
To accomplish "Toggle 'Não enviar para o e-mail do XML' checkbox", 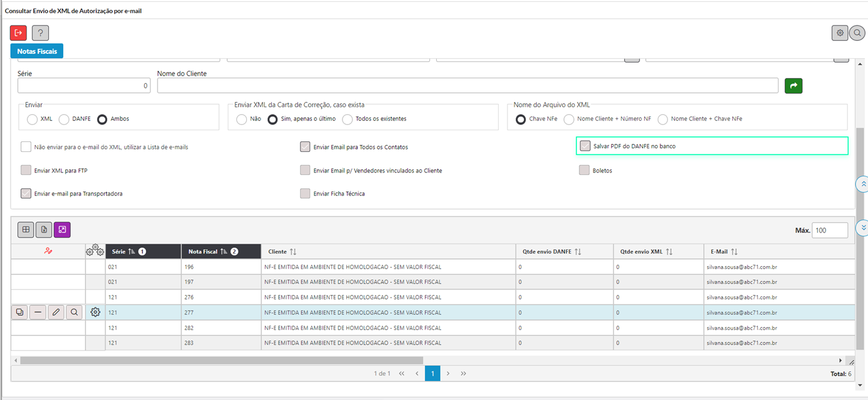I will coord(25,147).
